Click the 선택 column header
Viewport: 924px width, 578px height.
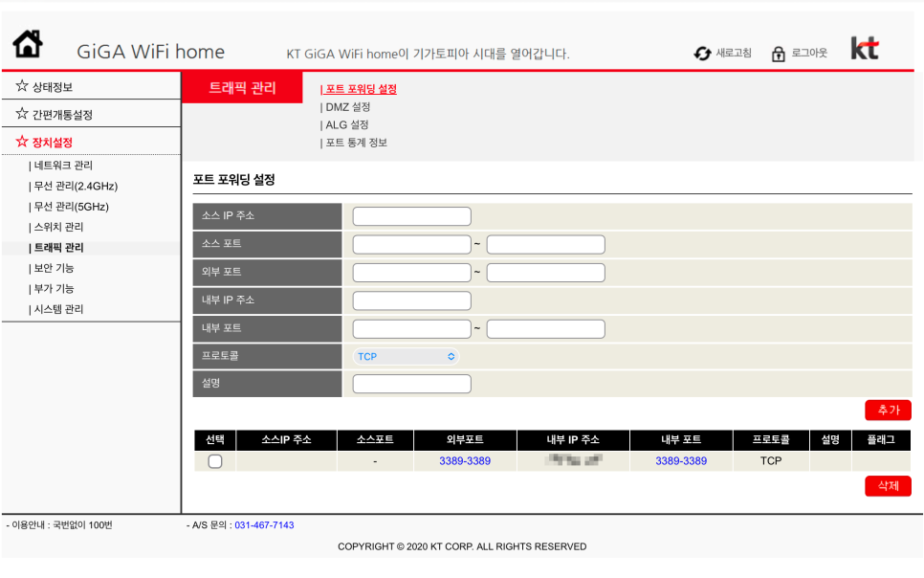tap(215, 440)
